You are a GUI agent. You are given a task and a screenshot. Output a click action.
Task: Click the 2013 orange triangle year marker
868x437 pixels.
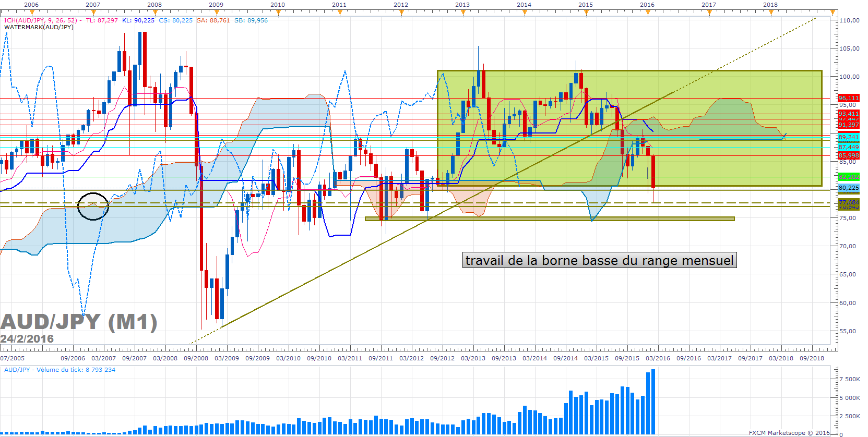pyautogui.click(x=463, y=14)
